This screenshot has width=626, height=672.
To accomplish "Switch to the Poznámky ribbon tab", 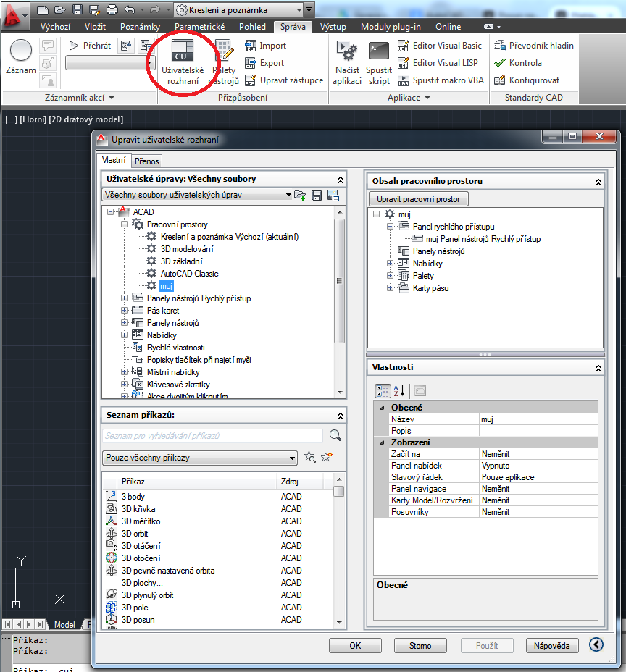I will (x=141, y=27).
